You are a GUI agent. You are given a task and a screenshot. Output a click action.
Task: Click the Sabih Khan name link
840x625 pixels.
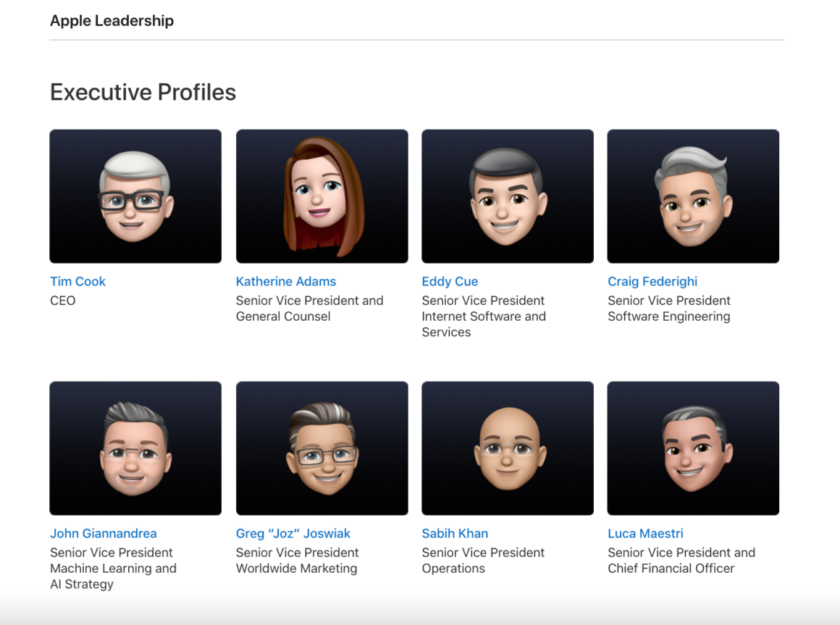[x=455, y=534]
